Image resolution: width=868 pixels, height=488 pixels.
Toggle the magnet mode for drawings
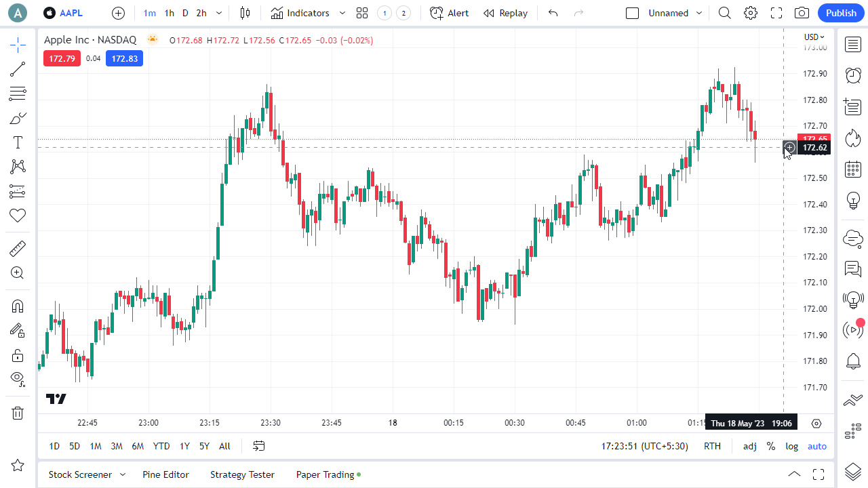(x=18, y=306)
